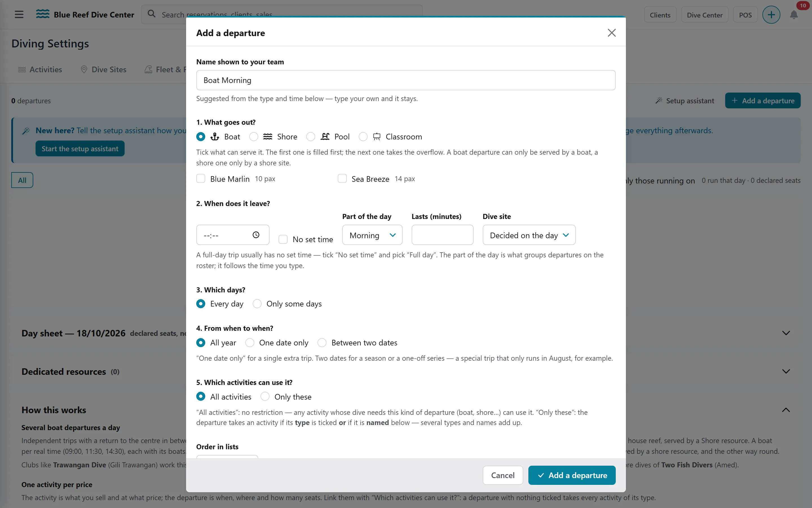Tick the Blue Marlin checkbox
Image resolution: width=812 pixels, height=508 pixels.
pos(201,178)
